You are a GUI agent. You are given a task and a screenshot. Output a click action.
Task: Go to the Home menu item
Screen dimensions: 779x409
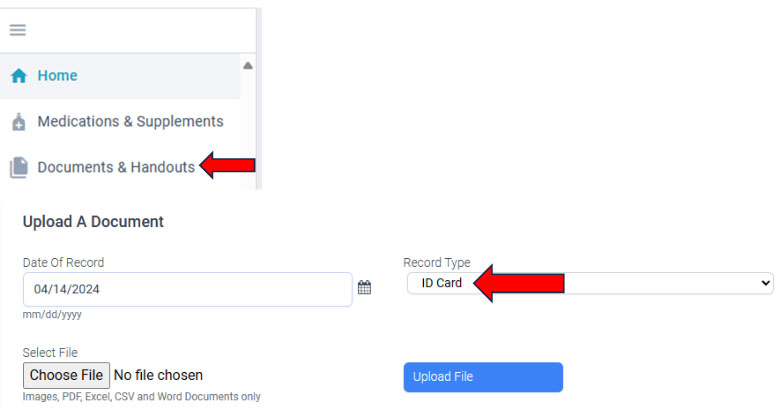57,76
